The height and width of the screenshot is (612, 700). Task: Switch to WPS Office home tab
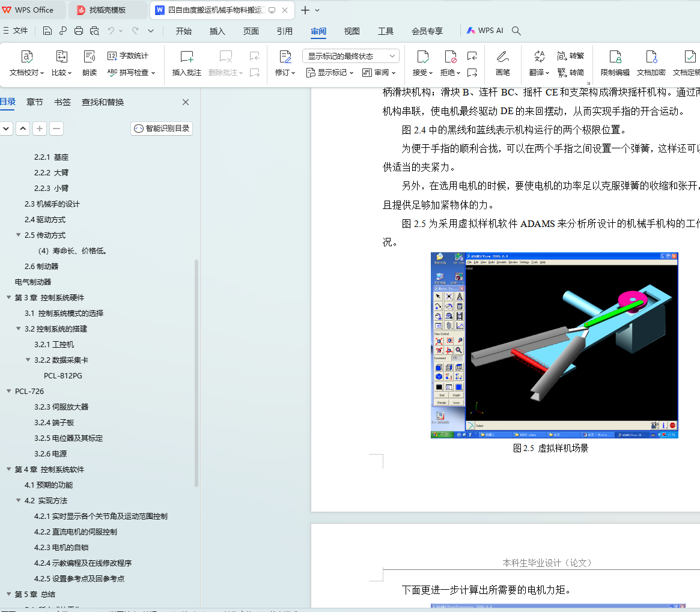(x=28, y=10)
